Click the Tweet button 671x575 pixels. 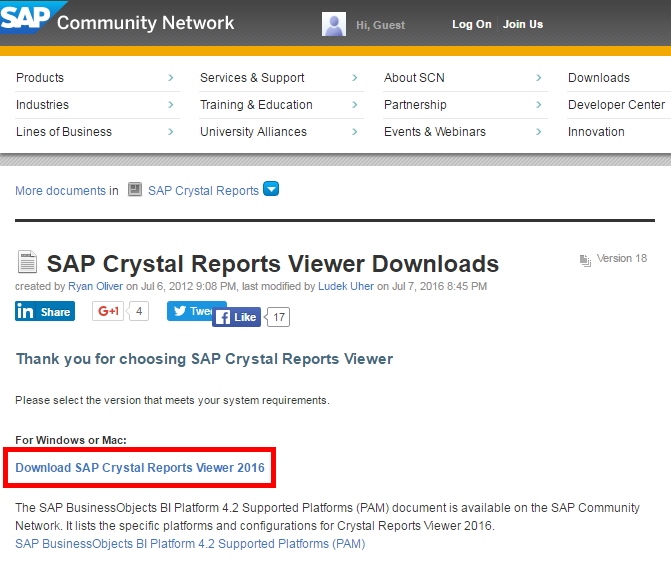(x=190, y=311)
